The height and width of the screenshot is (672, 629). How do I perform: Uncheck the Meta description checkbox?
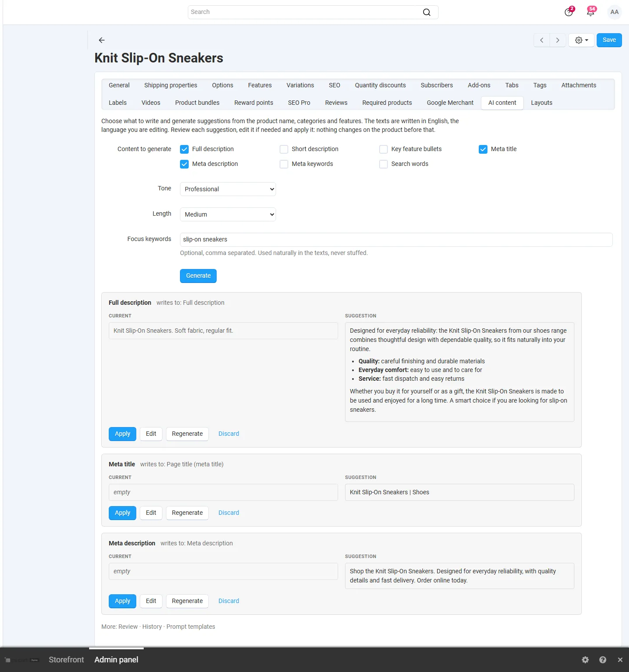pyautogui.click(x=184, y=164)
